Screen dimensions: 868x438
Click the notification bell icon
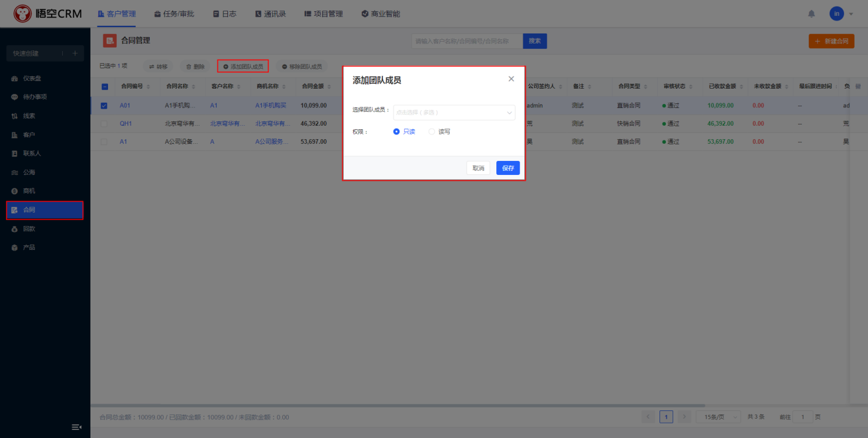pos(812,14)
